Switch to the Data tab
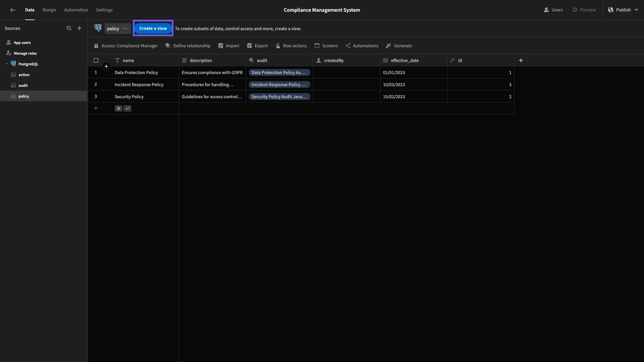The width and height of the screenshot is (644, 362). pyautogui.click(x=30, y=10)
